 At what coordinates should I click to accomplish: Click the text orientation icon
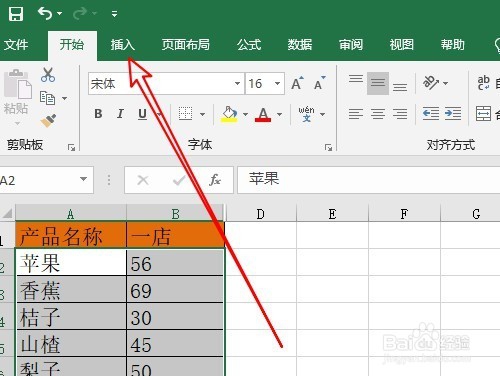(x=431, y=83)
